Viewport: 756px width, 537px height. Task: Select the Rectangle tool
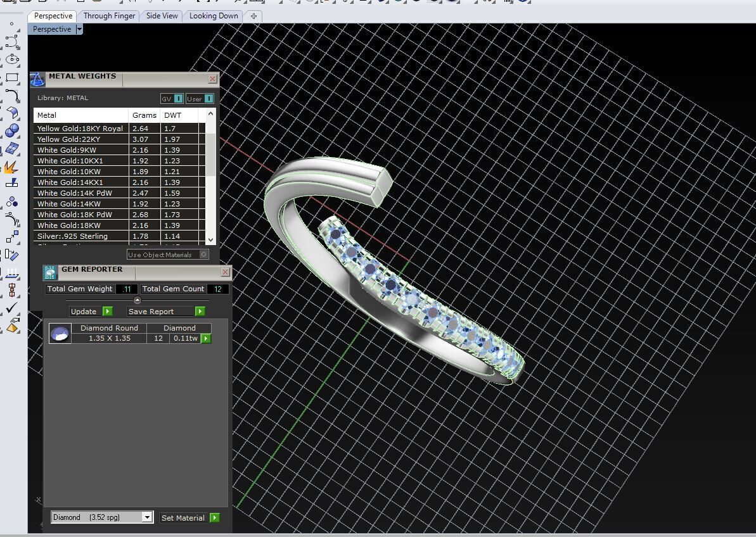[x=12, y=77]
